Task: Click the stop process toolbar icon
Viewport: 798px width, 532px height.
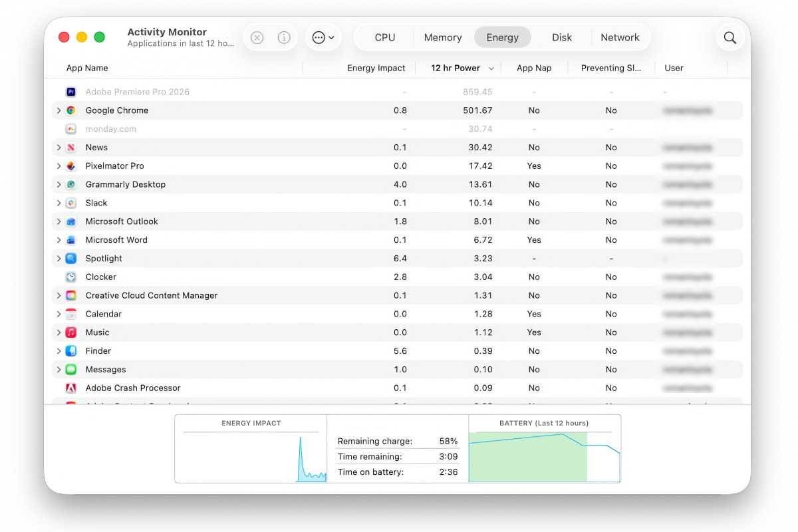Action: coord(257,38)
